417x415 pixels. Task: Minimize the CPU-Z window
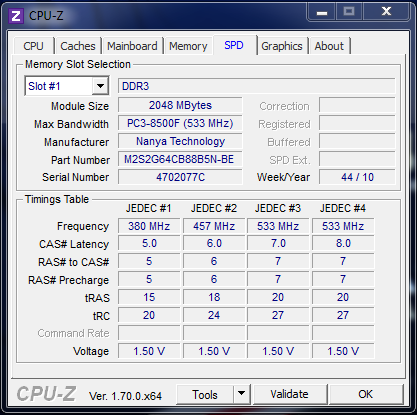(x=322, y=12)
